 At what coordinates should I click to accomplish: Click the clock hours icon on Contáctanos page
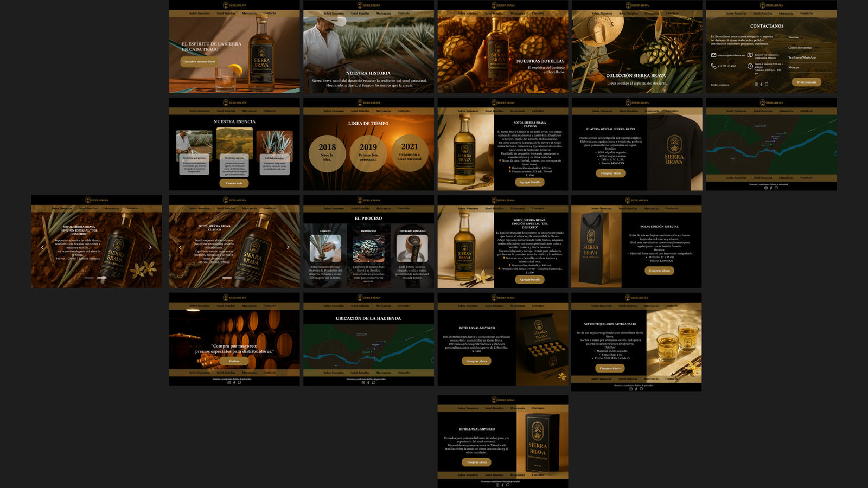[x=750, y=66]
